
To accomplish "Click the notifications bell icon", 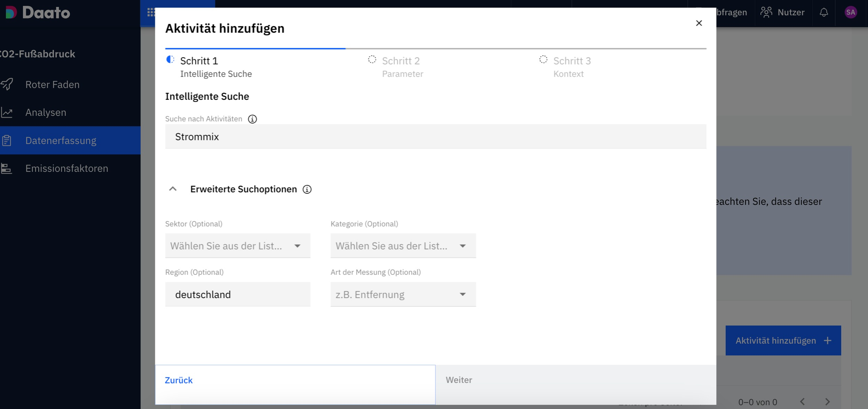I will tap(823, 13).
